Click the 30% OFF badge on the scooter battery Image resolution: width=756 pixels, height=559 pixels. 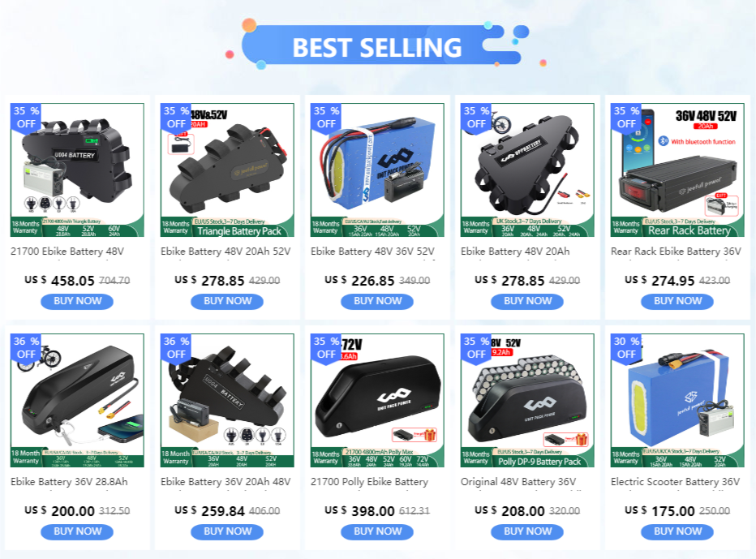pos(626,348)
